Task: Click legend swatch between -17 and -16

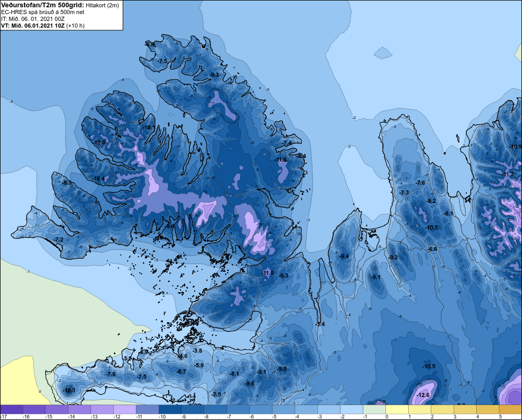Action: [x=11, y=410]
